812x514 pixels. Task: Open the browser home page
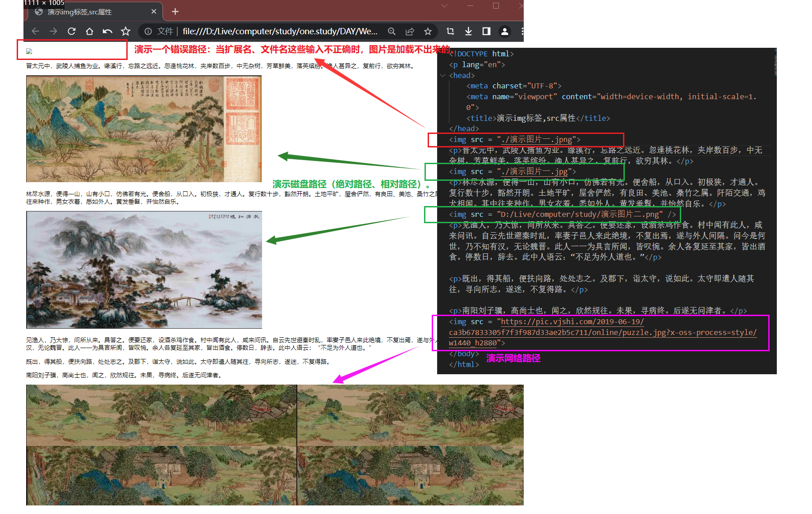[89, 31]
